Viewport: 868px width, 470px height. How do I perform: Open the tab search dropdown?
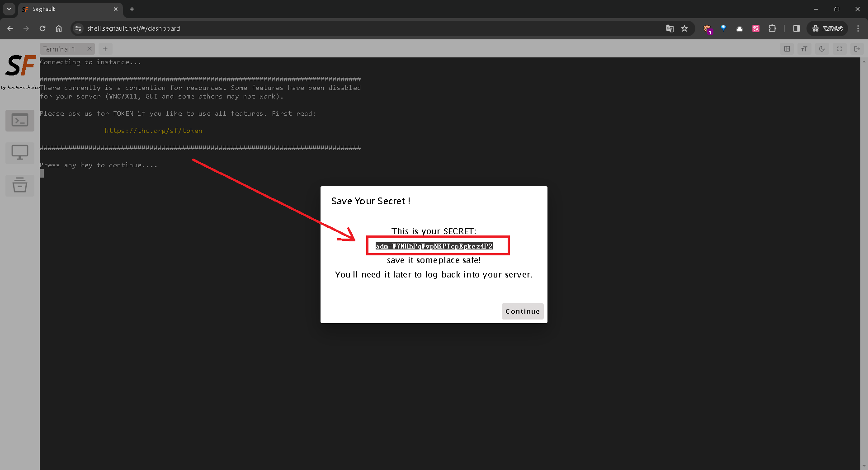(x=9, y=9)
